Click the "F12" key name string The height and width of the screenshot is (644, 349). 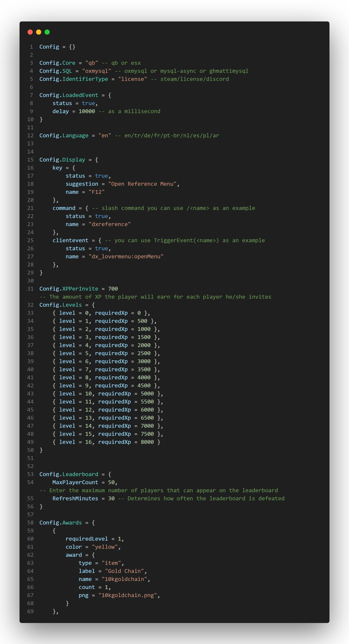click(x=97, y=192)
